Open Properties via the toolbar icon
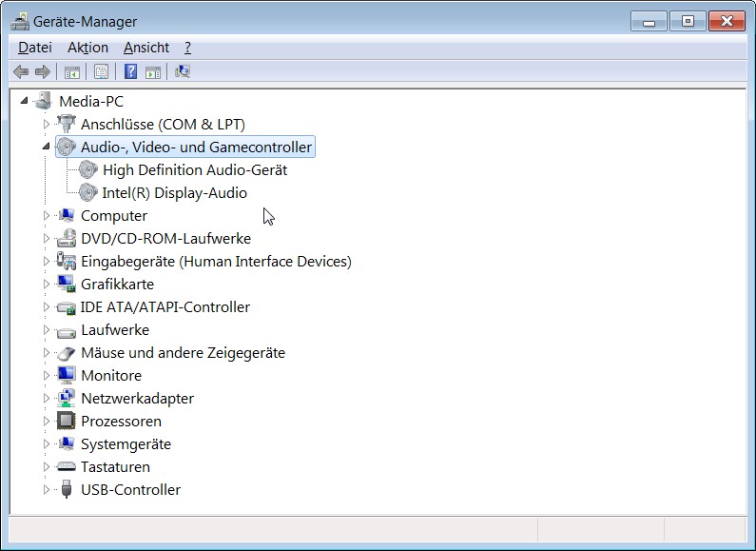Screen dimensions: 756x551 (x=101, y=72)
